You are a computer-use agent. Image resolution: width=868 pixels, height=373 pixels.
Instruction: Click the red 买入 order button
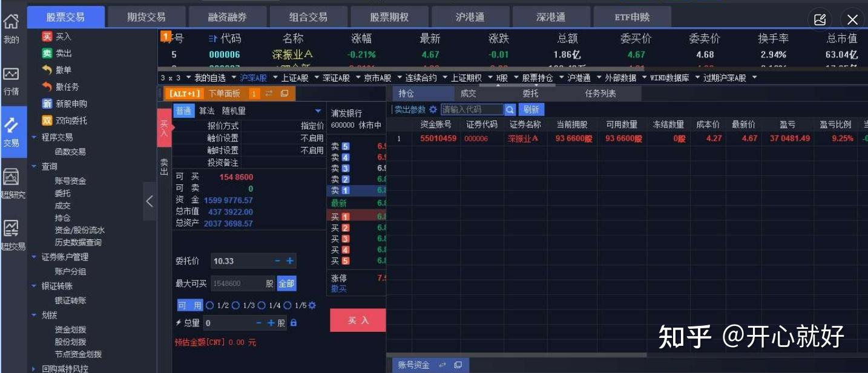click(x=357, y=320)
